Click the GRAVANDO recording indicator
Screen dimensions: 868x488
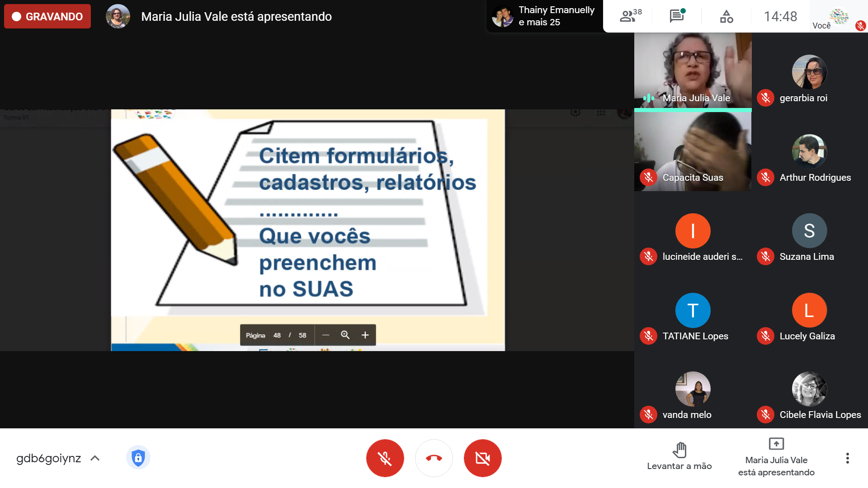[47, 16]
